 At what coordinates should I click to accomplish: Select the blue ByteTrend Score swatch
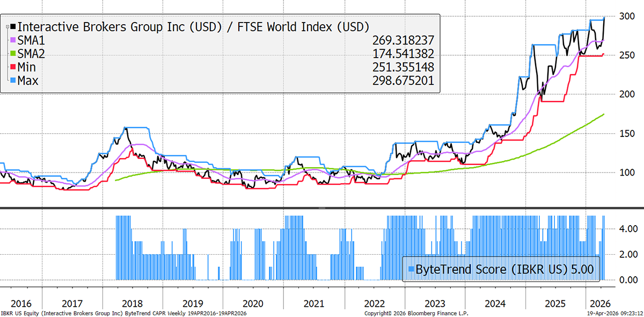[x=411, y=269]
